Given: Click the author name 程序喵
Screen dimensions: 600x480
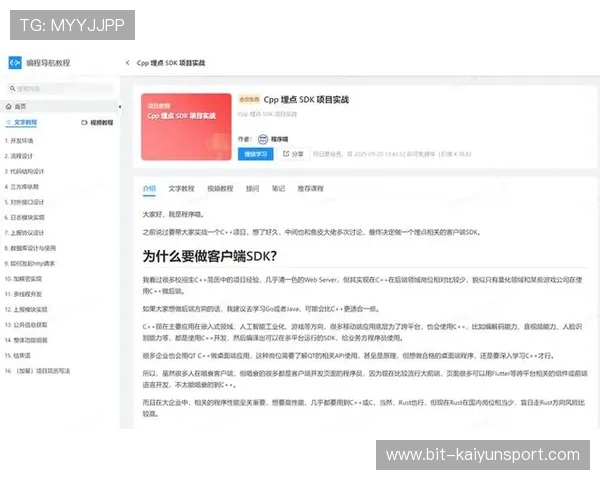Looking at the screenshot, I should coord(279,139).
